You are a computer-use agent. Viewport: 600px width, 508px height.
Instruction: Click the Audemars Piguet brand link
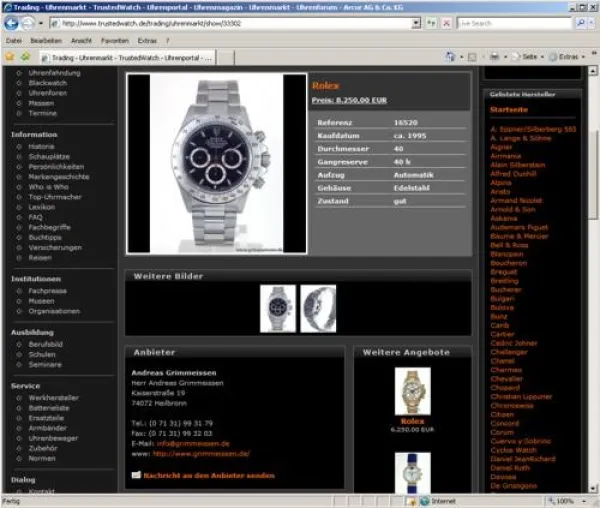(x=519, y=227)
